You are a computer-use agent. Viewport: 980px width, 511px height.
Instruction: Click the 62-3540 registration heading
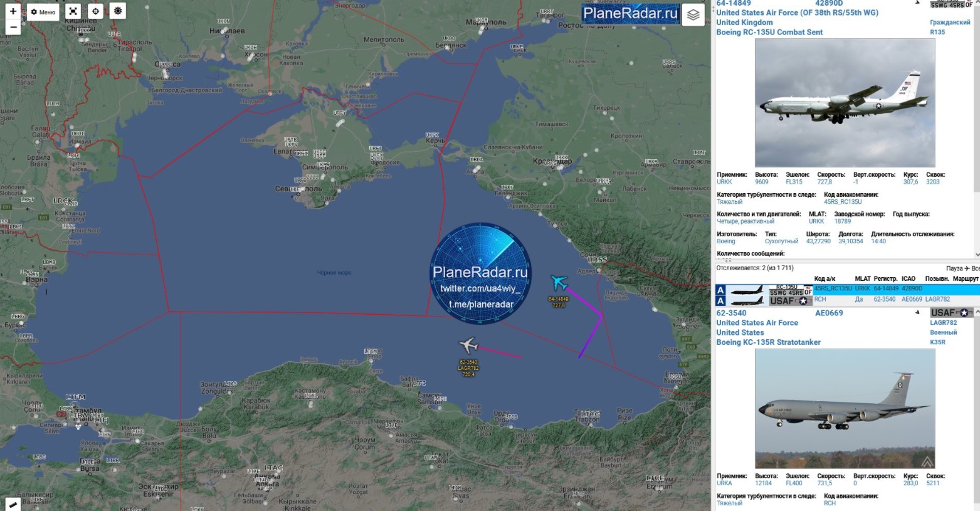coord(732,313)
